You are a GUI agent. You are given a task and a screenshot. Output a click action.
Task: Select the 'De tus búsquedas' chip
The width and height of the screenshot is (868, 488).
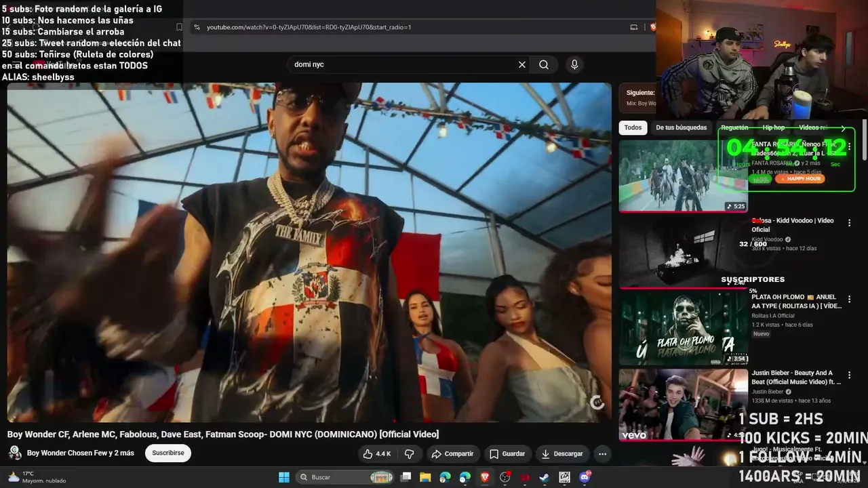(x=681, y=127)
